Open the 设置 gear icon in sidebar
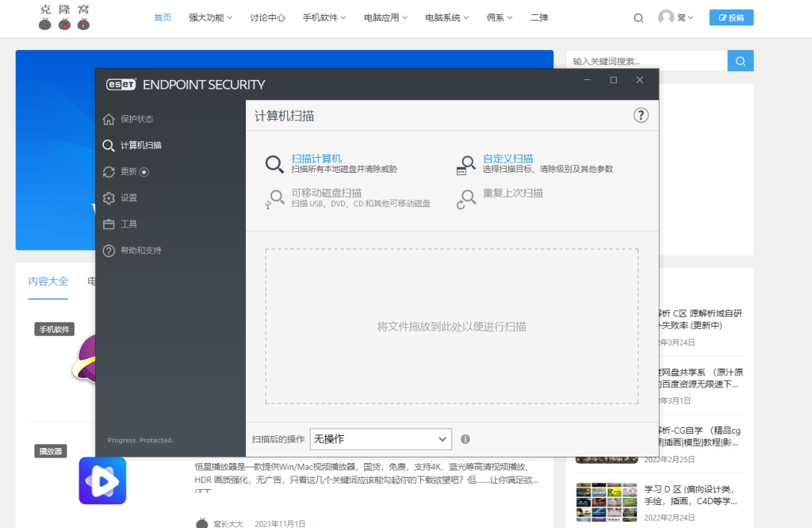 coord(108,197)
